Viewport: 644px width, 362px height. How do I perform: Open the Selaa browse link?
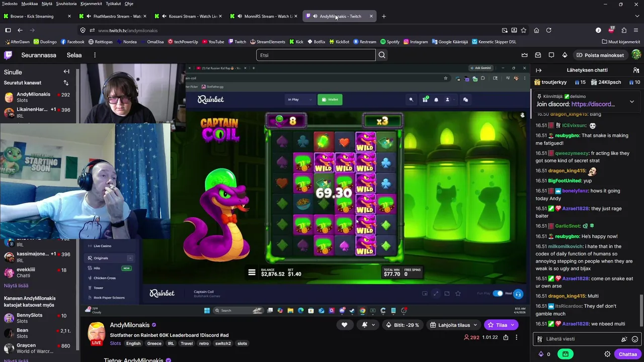pos(74,55)
